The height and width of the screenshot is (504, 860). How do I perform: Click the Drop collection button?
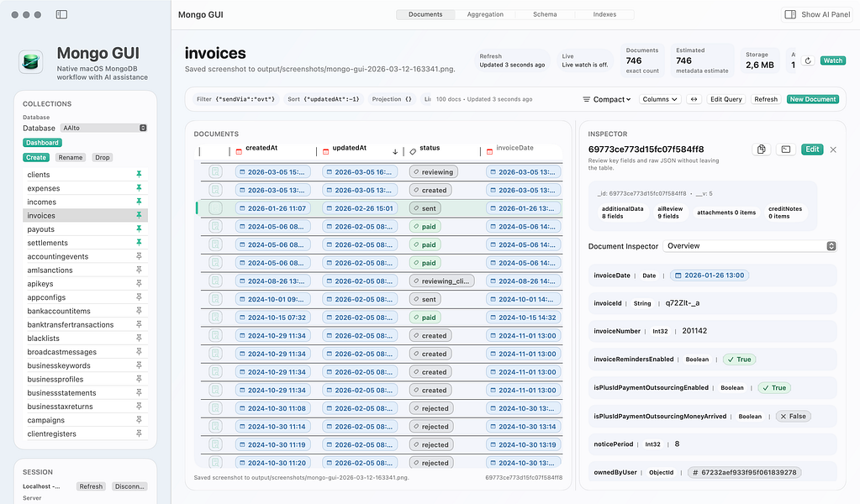click(102, 157)
